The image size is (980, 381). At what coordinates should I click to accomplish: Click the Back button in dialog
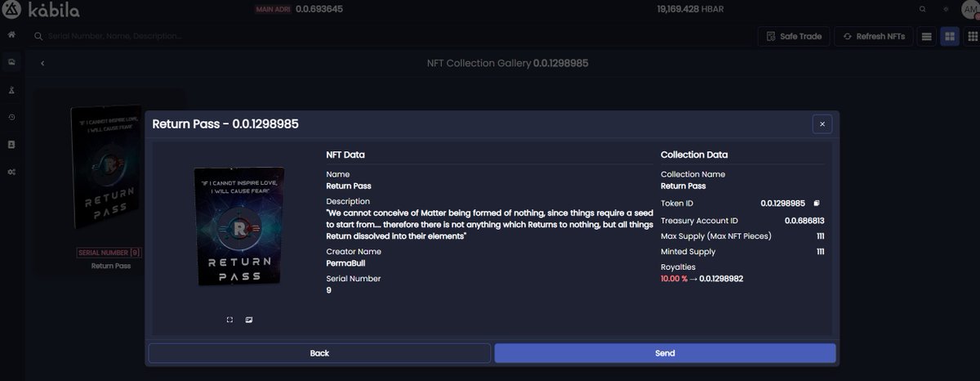point(319,353)
